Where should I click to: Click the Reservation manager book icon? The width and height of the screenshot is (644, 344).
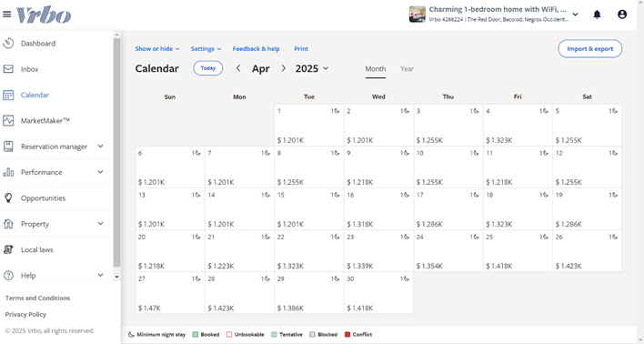coord(8,147)
